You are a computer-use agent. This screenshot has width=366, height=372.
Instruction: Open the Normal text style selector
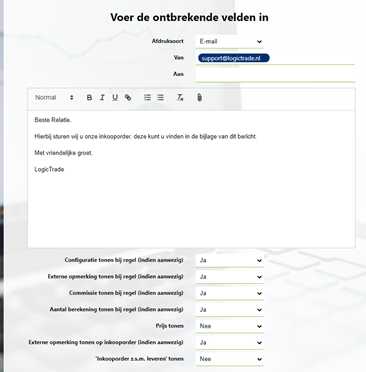[x=54, y=97]
